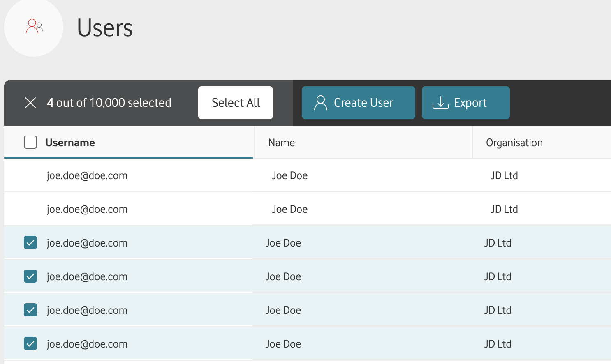
Task: Click JD Ltd in the second unselected row
Action: tap(504, 210)
